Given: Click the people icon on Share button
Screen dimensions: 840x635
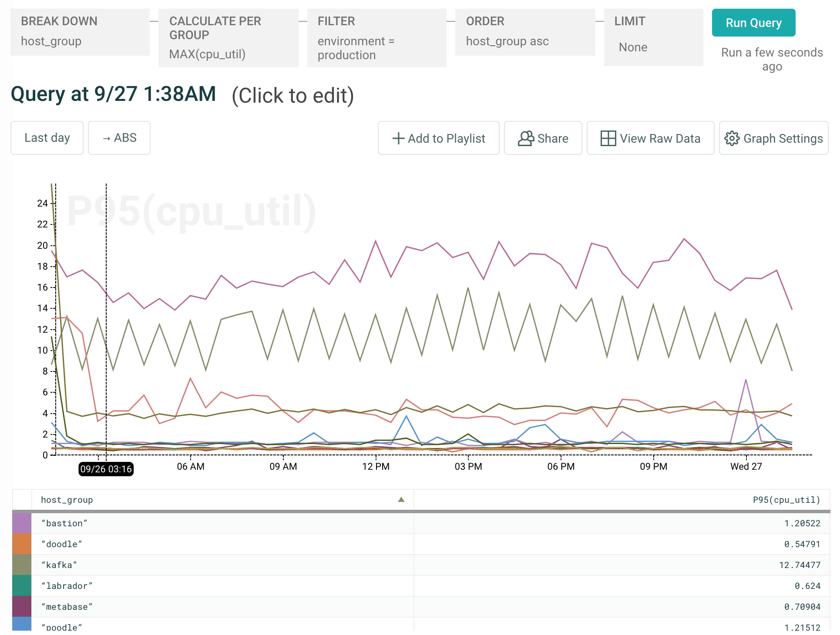Looking at the screenshot, I should [526, 138].
